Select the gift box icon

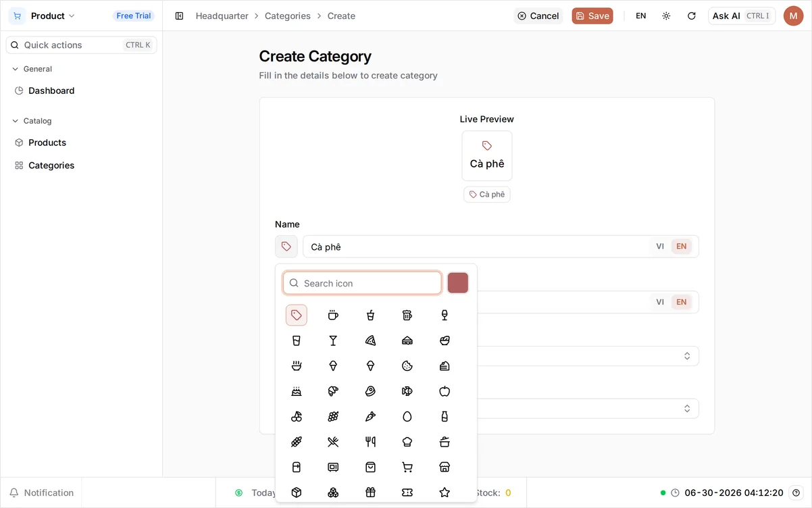(370, 492)
